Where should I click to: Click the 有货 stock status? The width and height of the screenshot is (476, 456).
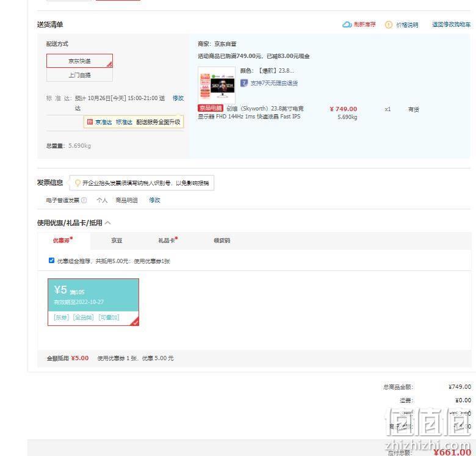(414, 109)
